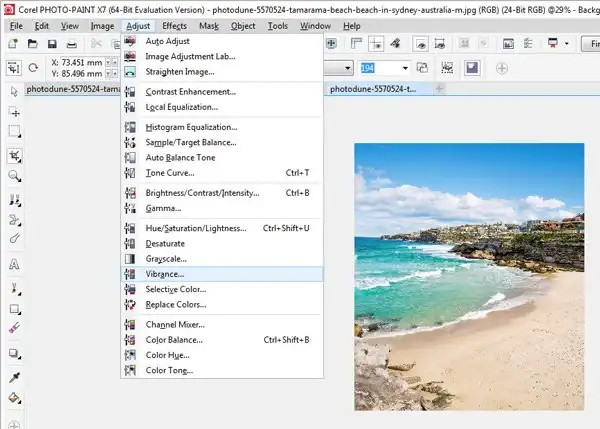
Task: Open dropdown next to 194 value
Action: [x=405, y=68]
